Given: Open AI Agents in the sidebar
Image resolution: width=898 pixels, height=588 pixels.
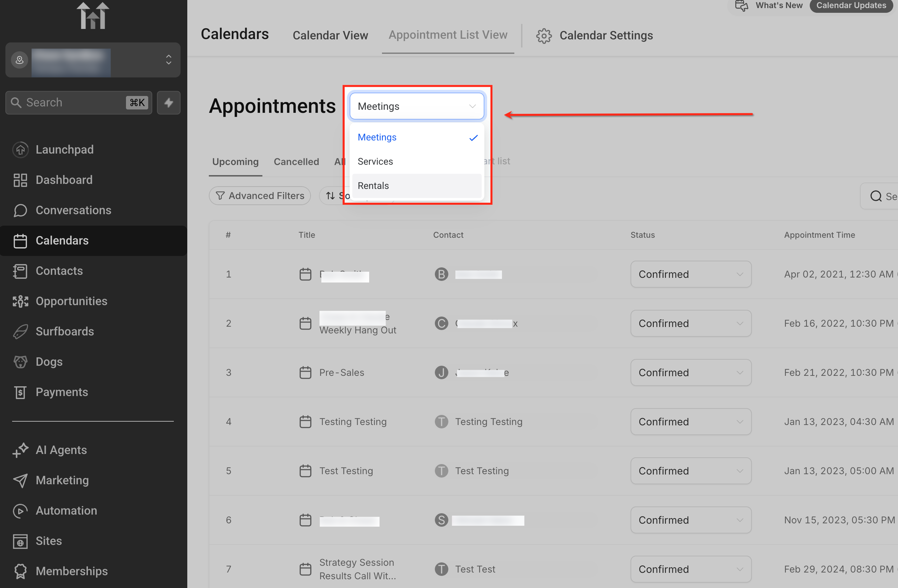Looking at the screenshot, I should [61, 450].
